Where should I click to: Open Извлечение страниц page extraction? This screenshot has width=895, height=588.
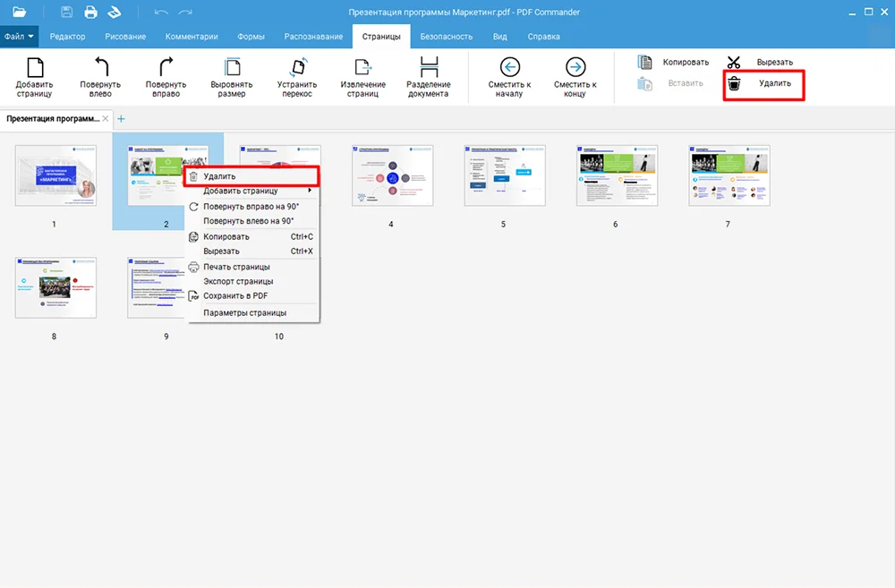(x=362, y=69)
